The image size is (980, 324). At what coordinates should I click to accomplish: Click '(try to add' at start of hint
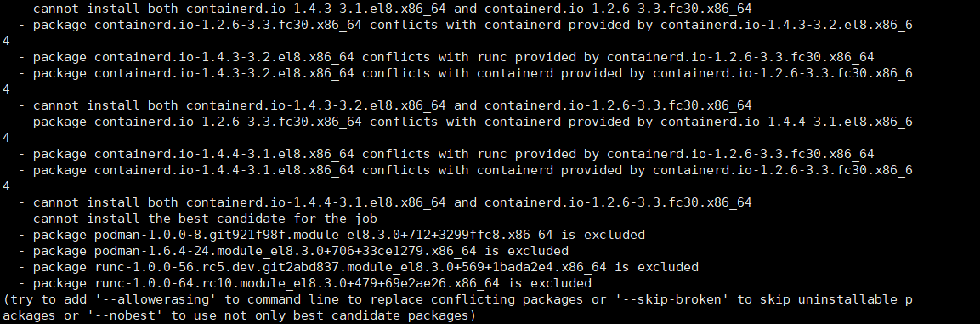(x=45, y=299)
